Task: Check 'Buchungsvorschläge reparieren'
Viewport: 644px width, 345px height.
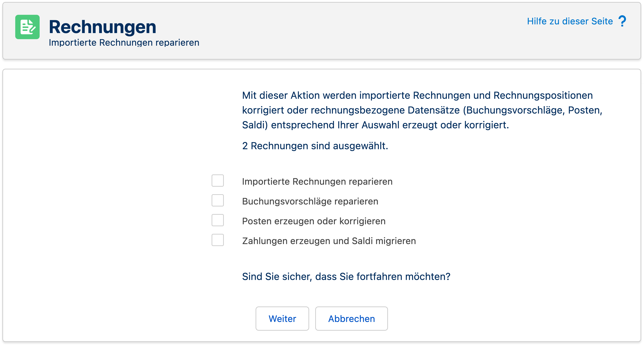Action: coord(217,200)
